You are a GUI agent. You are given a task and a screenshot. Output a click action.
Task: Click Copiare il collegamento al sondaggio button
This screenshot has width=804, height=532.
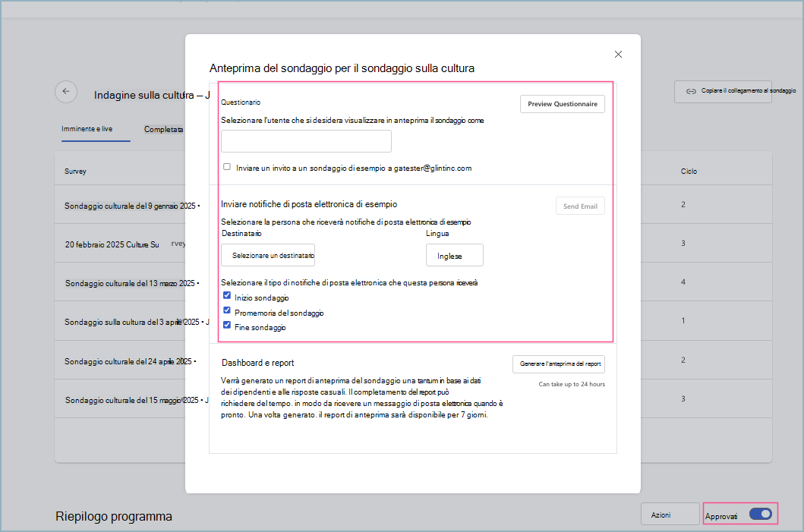coord(723,92)
